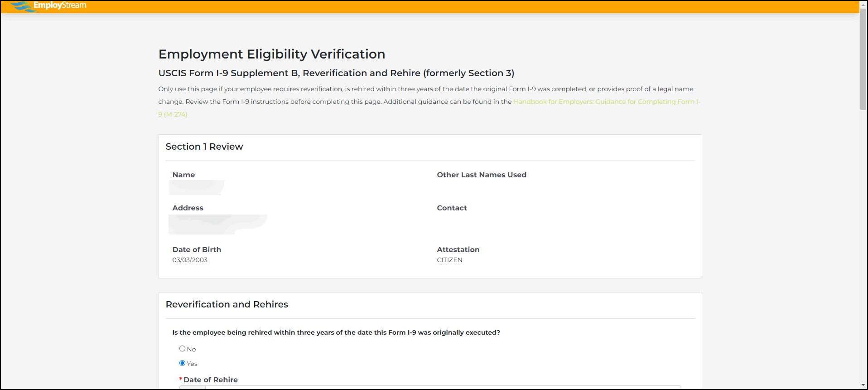Click the USCIS Form I-9 Supplement B subtitle
Viewport: 868px width, 390px height.
pos(336,73)
